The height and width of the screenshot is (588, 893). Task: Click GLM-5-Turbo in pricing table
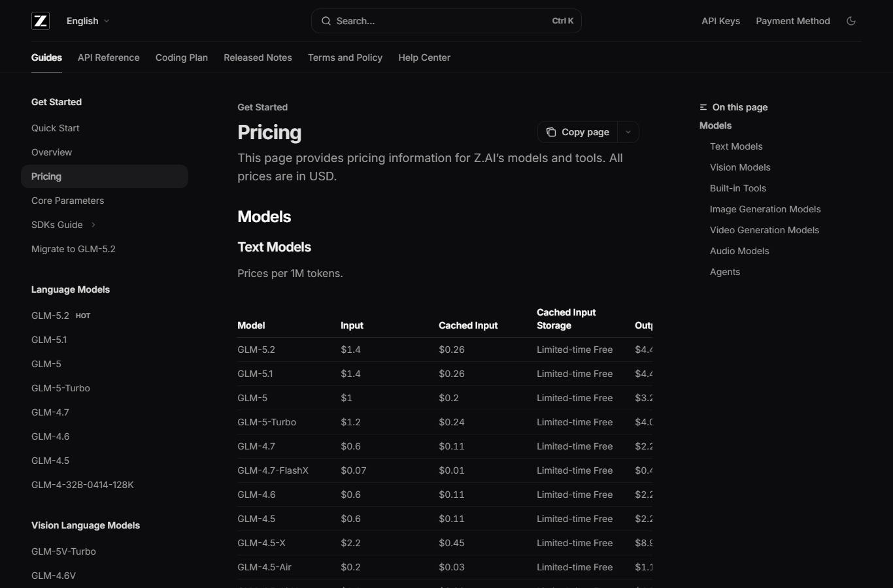click(x=267, y=422)
